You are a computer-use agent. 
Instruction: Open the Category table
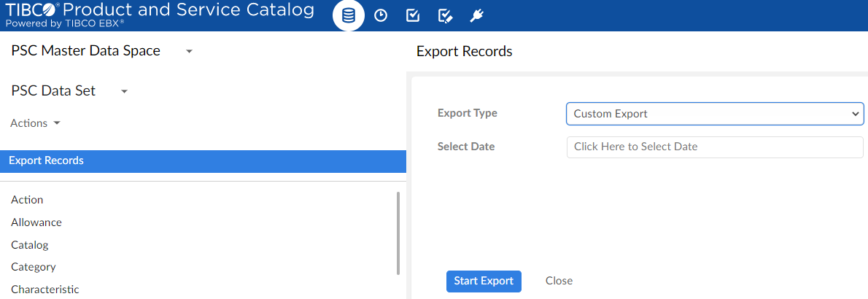(x=34, y=267)
